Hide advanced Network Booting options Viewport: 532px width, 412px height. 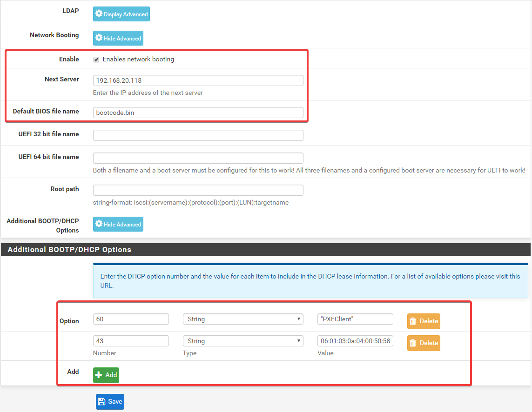pyautogui.click(x=118, y=38)
